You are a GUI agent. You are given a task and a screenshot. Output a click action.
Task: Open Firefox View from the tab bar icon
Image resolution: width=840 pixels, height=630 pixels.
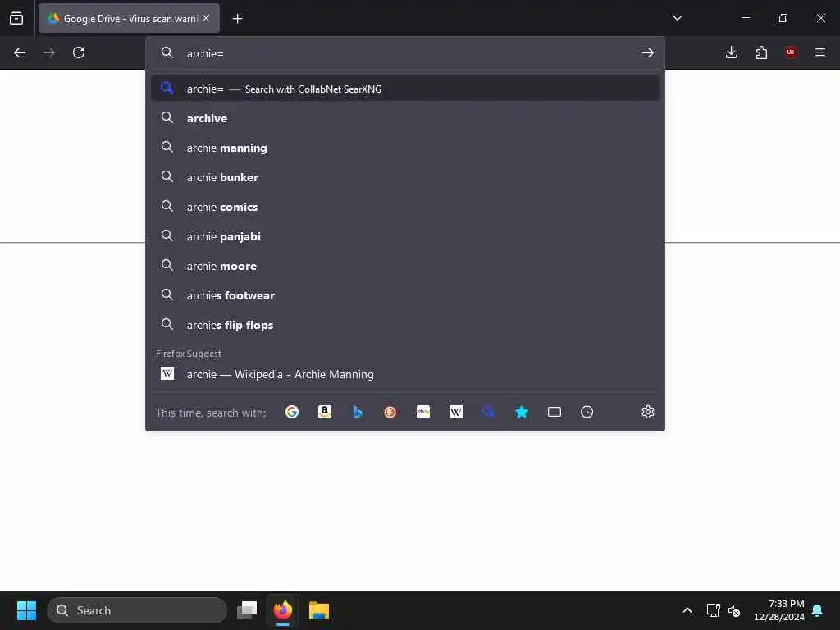[x=16, y=18]
